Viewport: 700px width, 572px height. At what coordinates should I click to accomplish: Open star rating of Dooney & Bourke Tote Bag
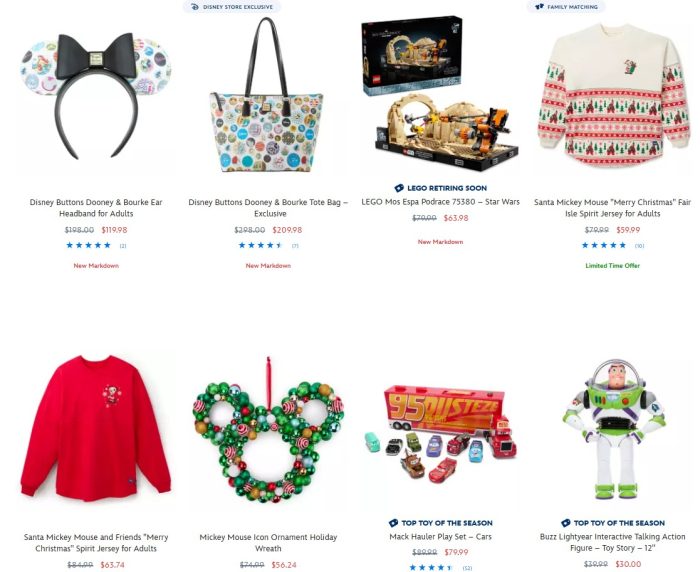[x=261, y=245]
